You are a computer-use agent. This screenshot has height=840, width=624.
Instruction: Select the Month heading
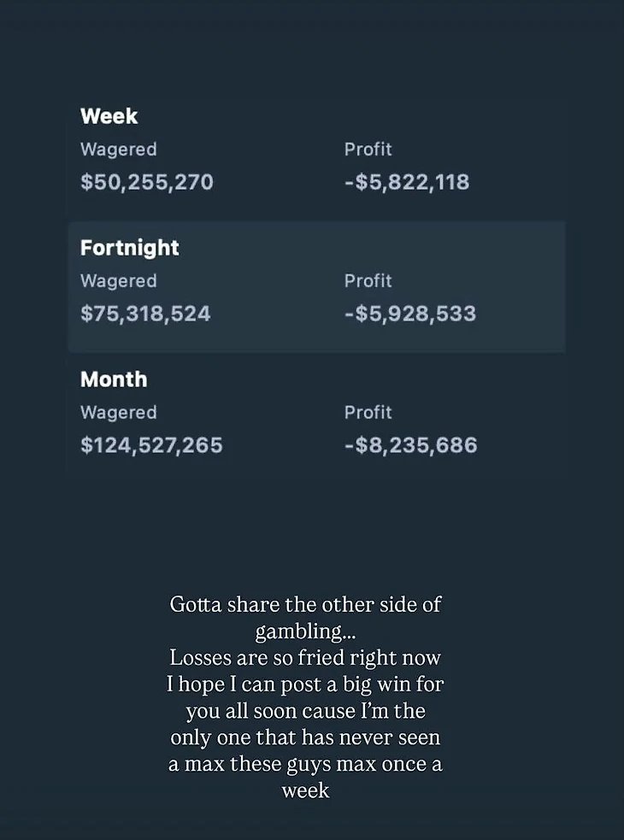(114, 379)
